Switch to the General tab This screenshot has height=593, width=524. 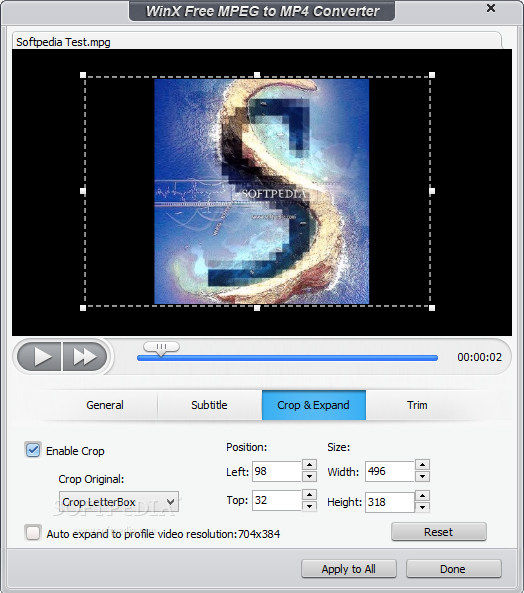(x=105, y=405)
